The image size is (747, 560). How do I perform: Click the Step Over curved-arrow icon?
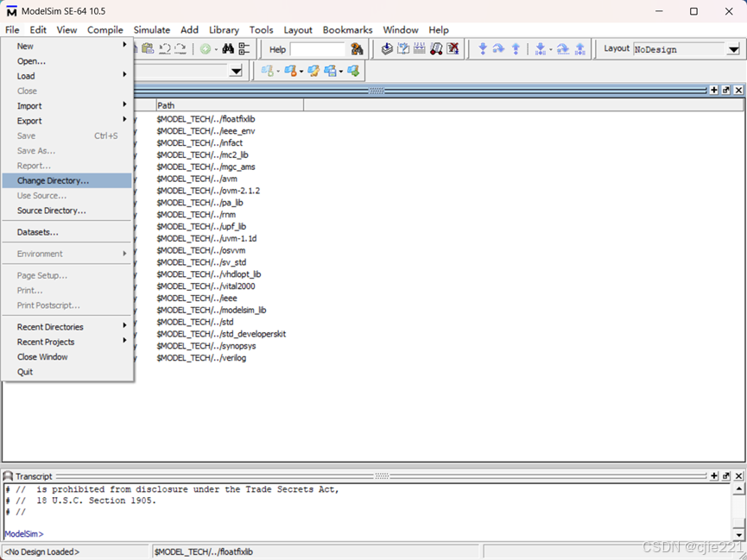click(499, 48)
